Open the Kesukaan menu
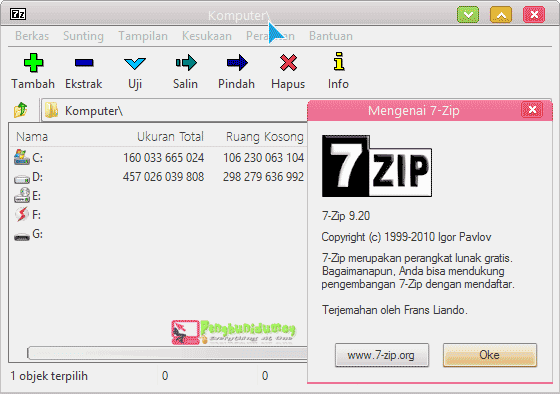 pos(207,36)
